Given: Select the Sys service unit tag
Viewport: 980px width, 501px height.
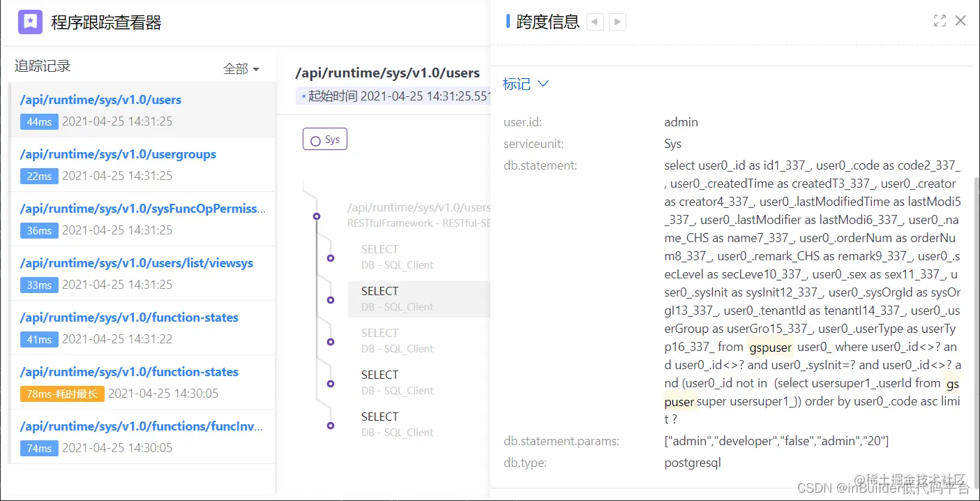Looking at the screenshot, I should 325,139.
